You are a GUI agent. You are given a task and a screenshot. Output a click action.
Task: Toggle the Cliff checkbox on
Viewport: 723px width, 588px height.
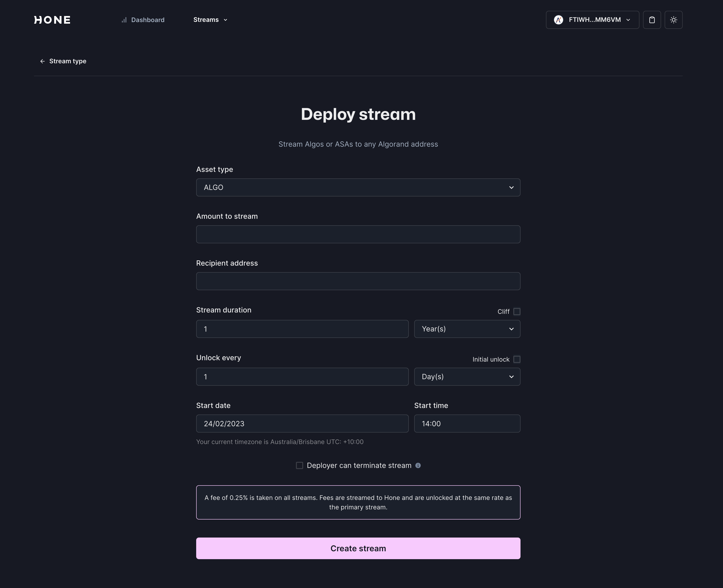[516, 311]
